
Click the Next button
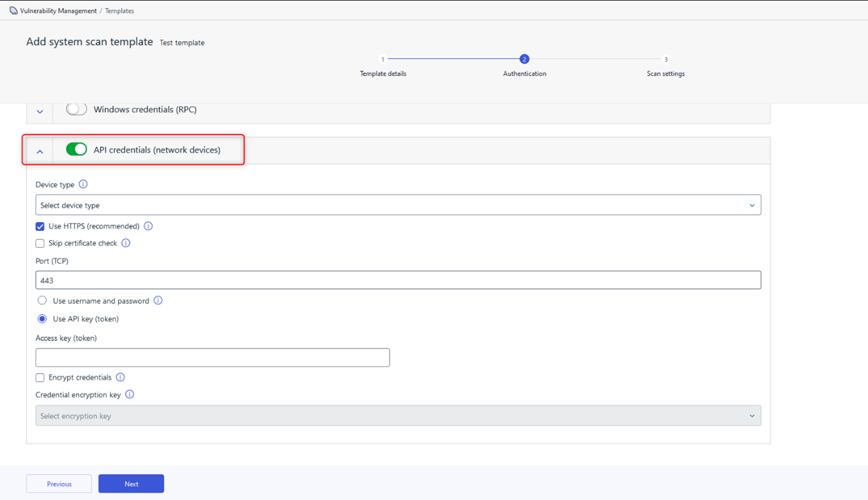[131, 484]
